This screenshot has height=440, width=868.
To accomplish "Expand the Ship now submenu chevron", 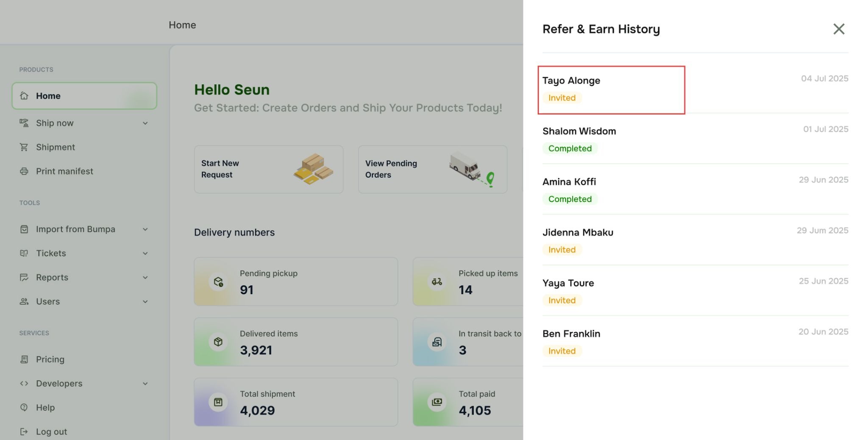I will (x=145, y=123).
